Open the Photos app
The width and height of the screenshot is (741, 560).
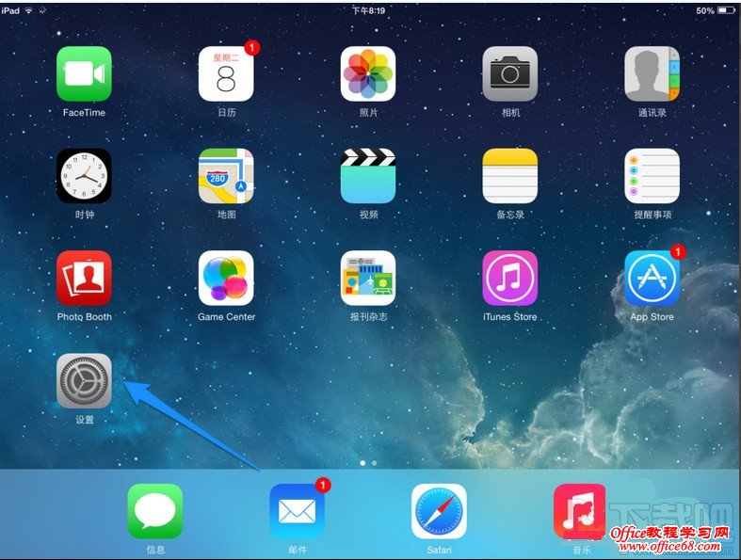pos(368,74)
